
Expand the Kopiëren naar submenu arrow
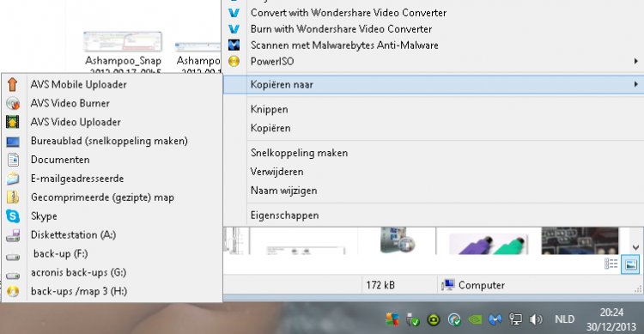pyautogui.click(x=635, y=84)
